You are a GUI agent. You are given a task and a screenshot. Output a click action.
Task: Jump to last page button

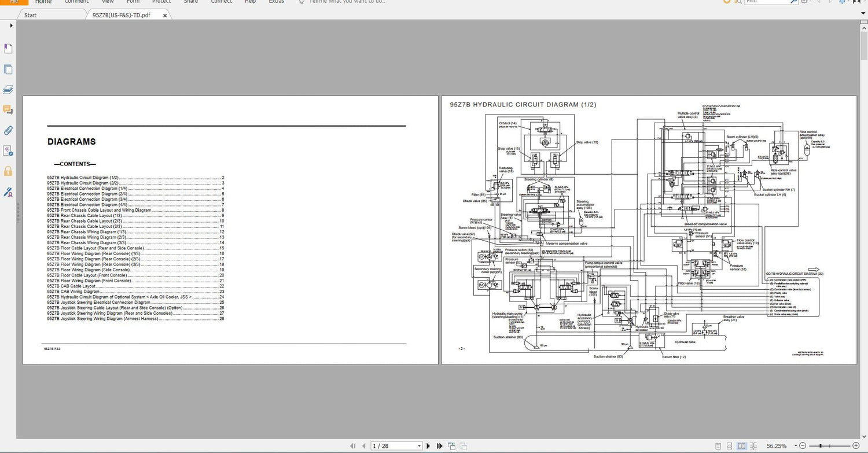coord(439,446)
